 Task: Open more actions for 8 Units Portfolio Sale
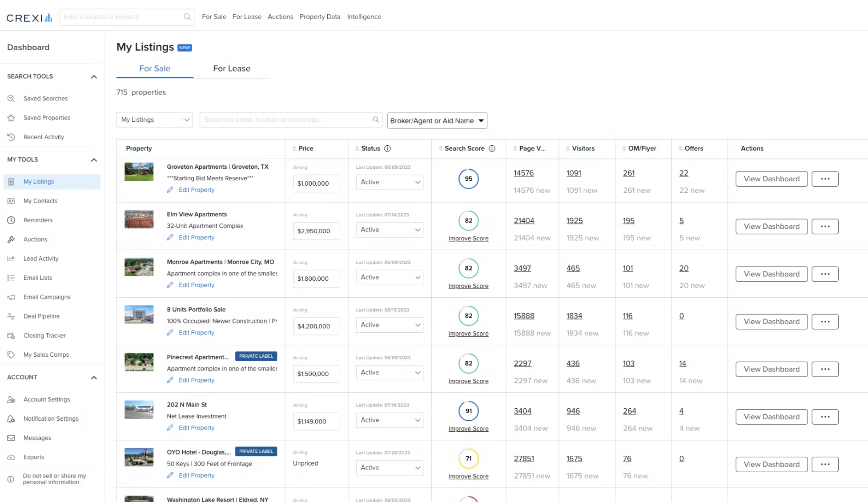tap(825, 322)
